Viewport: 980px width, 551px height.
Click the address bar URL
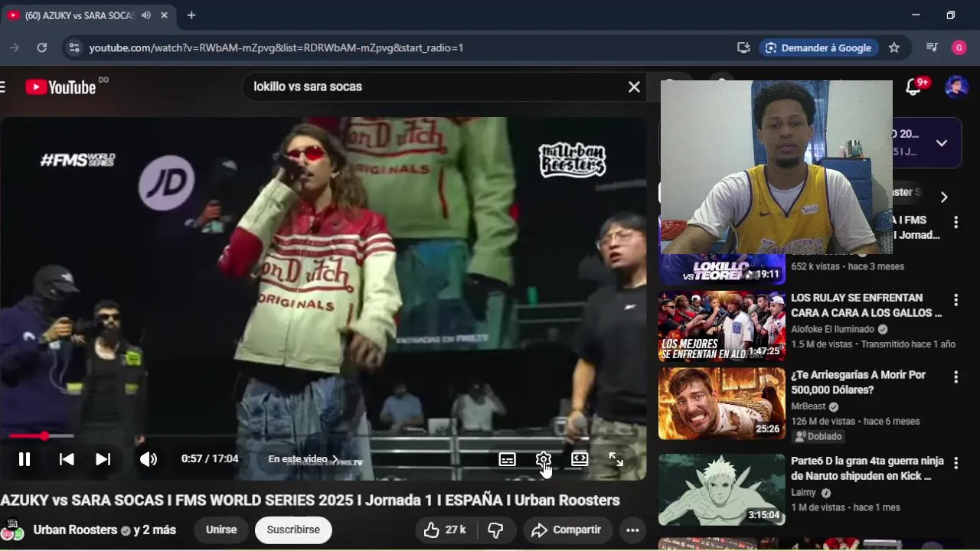[276, 47]
